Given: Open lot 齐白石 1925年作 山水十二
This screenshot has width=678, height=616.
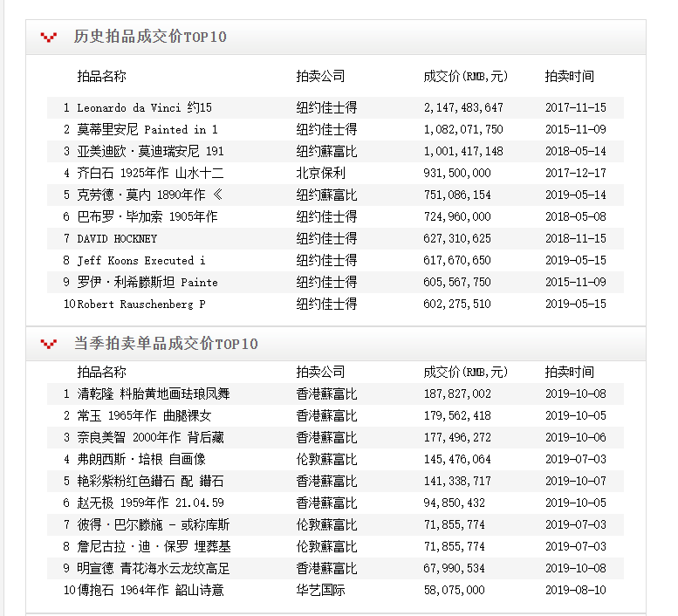Looking at the screenshot, I should 150,173.
